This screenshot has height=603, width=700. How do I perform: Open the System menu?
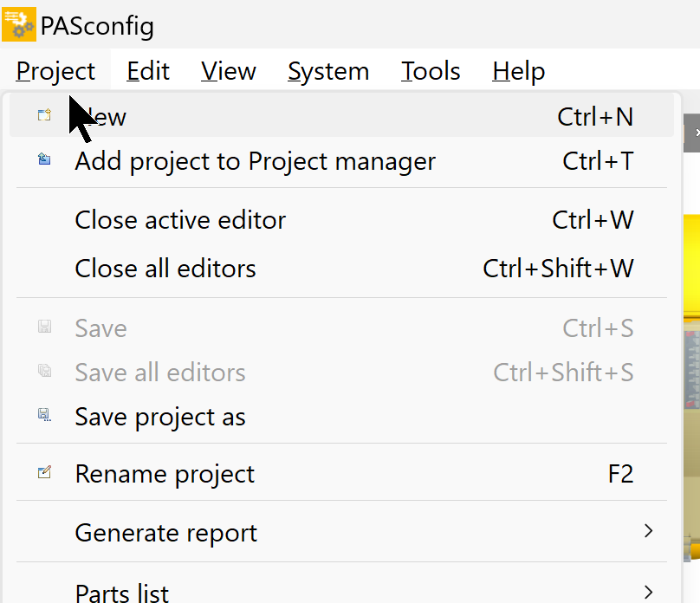(x=328, y=71)
